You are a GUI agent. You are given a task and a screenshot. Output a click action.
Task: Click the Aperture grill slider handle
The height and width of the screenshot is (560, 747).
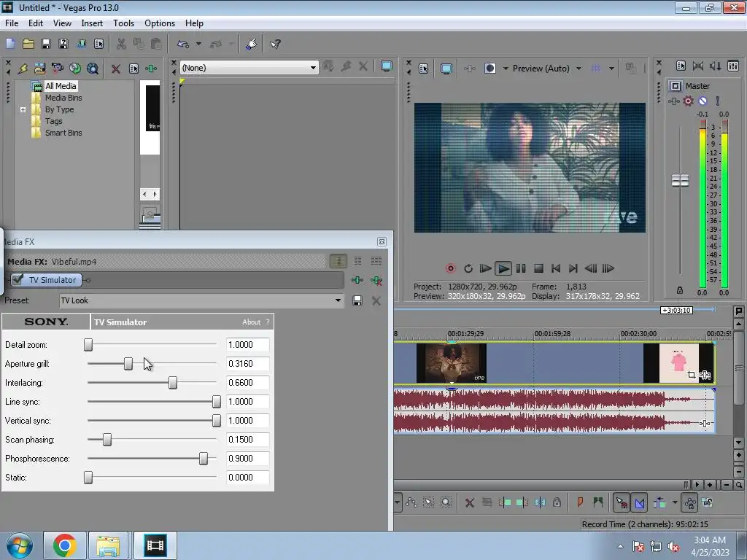128,364
